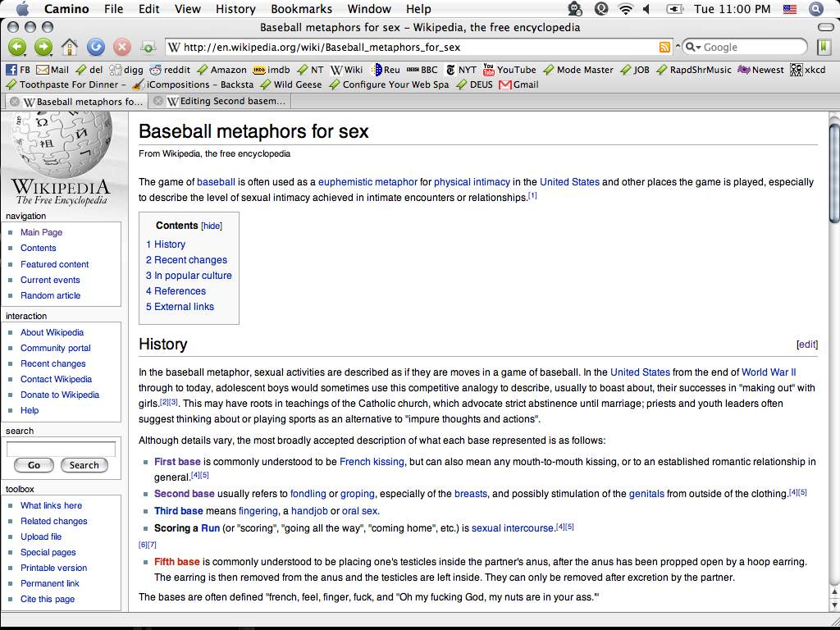The image size is (840, 630).
Task: Open the Home page icon
Action: tap(70, 47)
